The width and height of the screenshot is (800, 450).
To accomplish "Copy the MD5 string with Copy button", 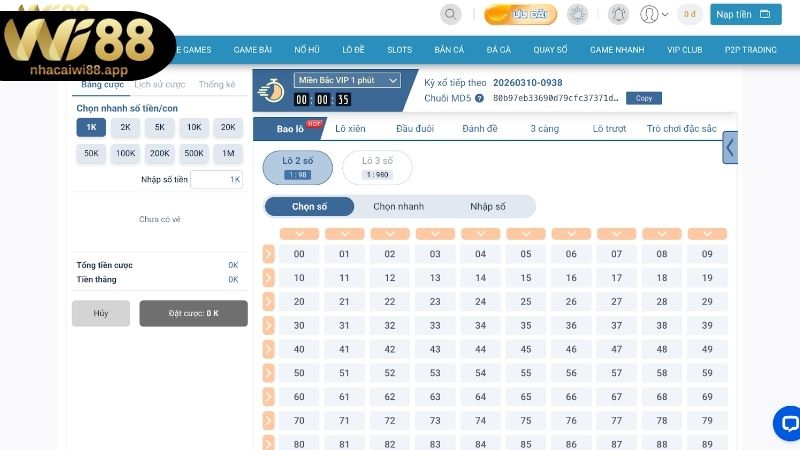I will click(644, 98).
